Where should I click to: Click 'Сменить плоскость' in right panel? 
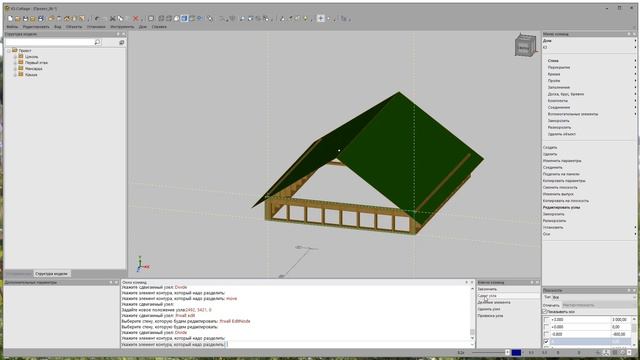[x=560, y=187]
